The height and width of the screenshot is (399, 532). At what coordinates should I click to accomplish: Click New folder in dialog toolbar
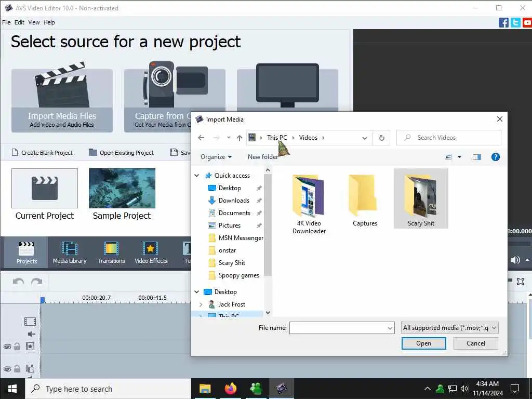tap(263, 157)
